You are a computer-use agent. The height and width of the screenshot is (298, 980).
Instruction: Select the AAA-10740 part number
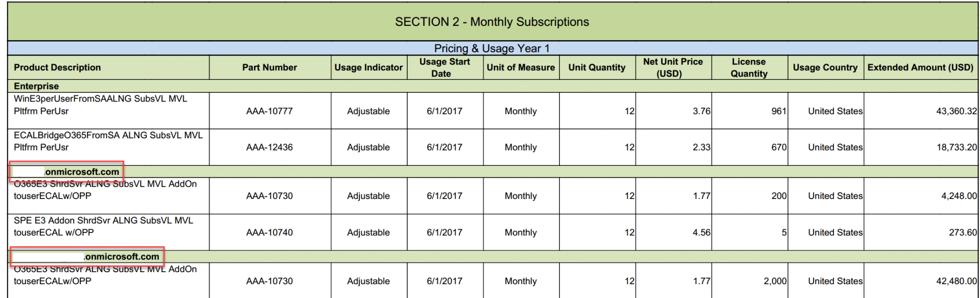(269, 232)
